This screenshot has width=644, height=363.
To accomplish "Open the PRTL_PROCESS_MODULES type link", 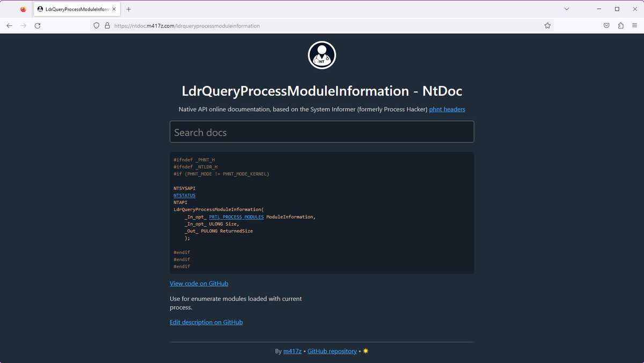I will pyautogui.click(x=236, y=217).
